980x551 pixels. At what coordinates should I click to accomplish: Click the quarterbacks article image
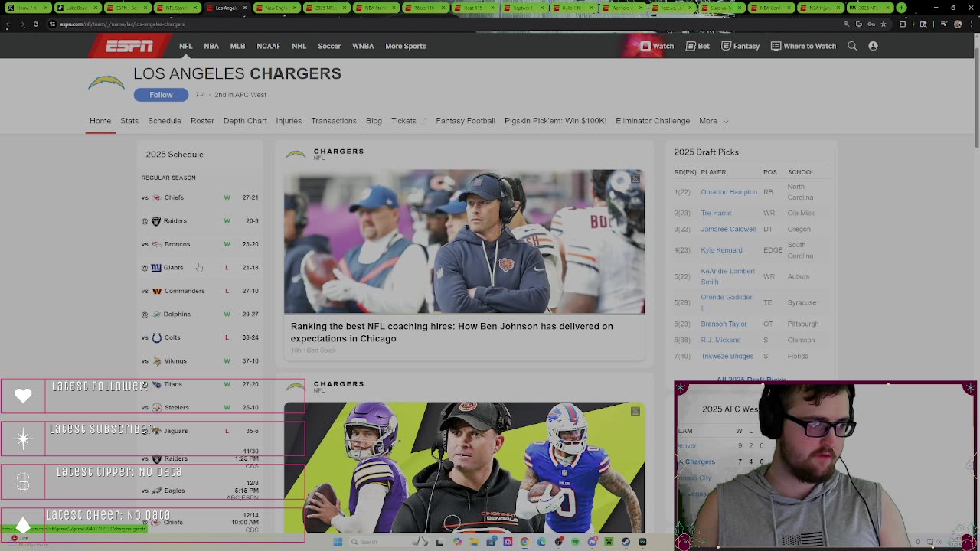tap(464, 467)
